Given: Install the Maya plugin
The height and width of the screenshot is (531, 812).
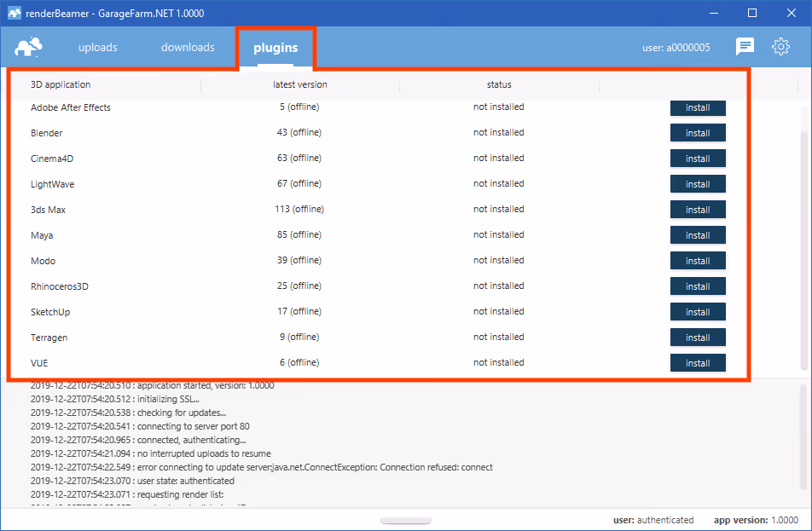Looking at the screenshot, I should pyautogui.click(x=698, y=235).
